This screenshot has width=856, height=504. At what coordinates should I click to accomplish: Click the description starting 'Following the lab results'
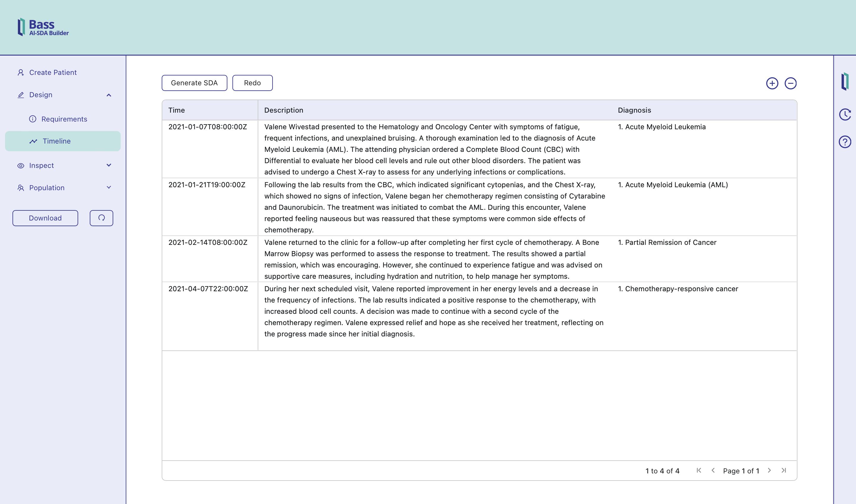pos(435,207)
